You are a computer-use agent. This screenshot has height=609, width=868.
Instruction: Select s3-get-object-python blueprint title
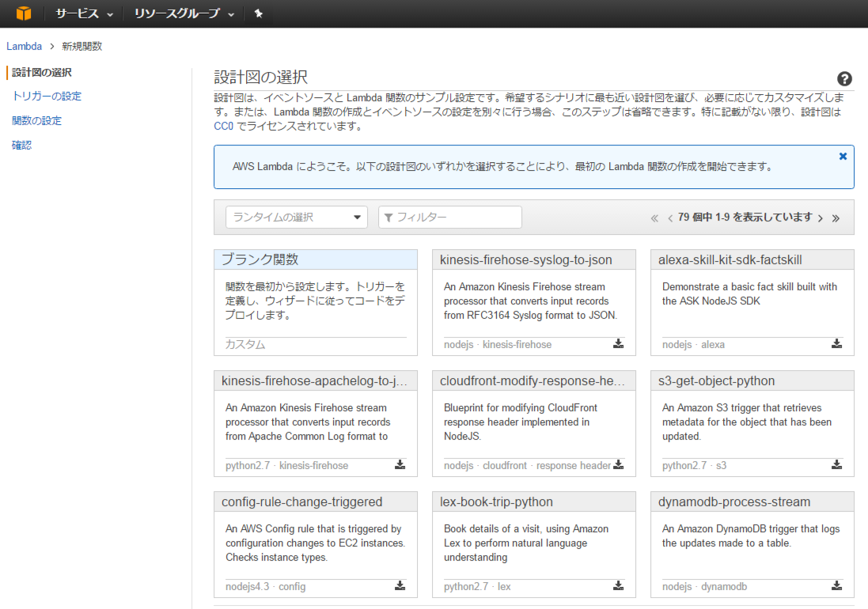716,381
